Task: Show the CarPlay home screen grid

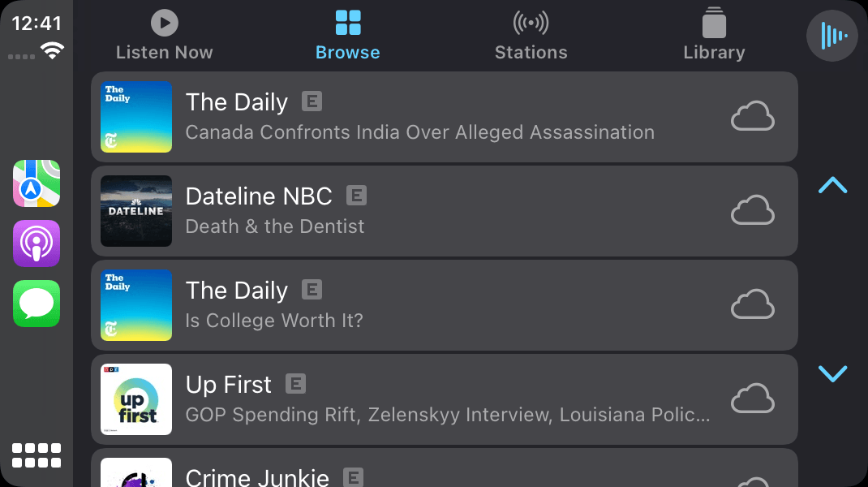Action: point(37,455)
